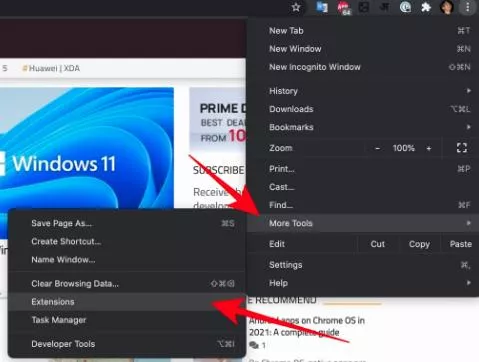Screen dimensions: 479x362
Task: Expand the History submenu
Action: 363,91
